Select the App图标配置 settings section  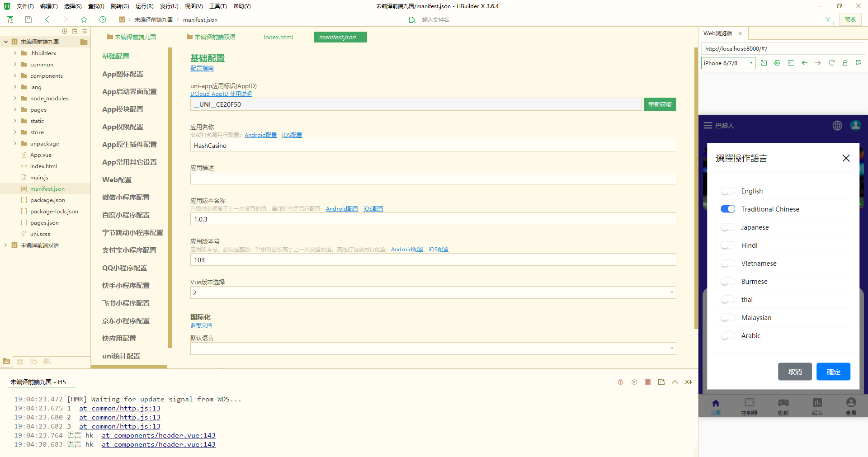point(123,74)
